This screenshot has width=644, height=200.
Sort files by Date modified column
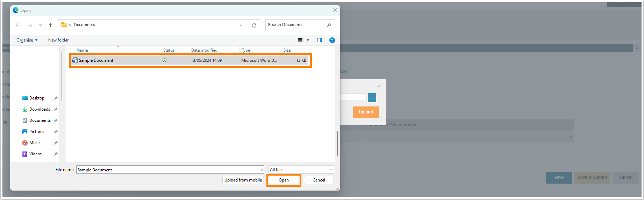(204, 50)
